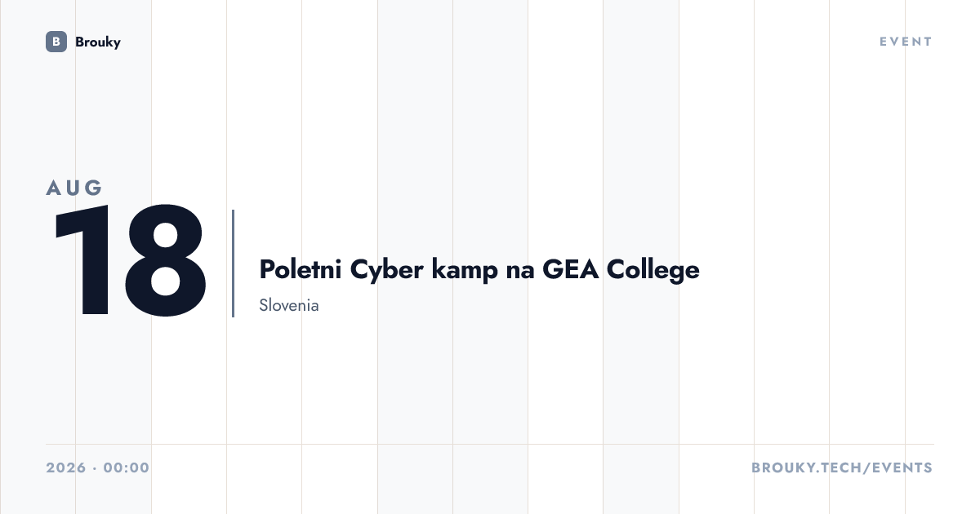This screenshot has width=980, height=514.
Task: Click the Slovenia location text
Action: click(289, 305)
